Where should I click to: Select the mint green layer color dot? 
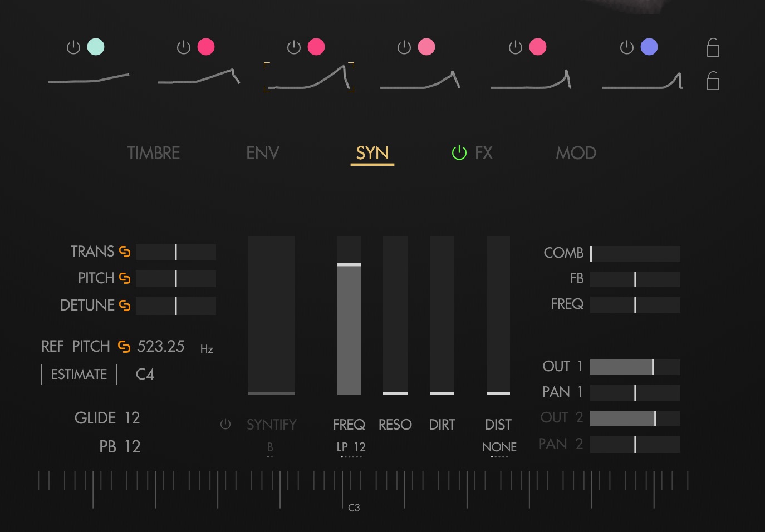coord(96,47)
